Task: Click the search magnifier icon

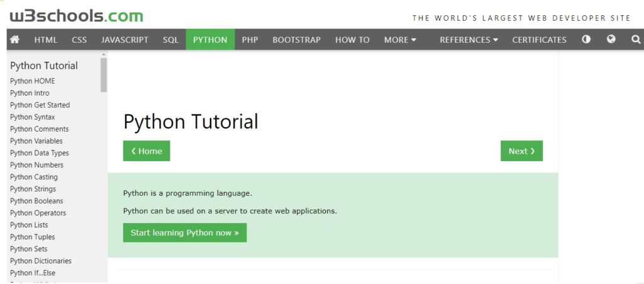Action: (x=635, y=40)
